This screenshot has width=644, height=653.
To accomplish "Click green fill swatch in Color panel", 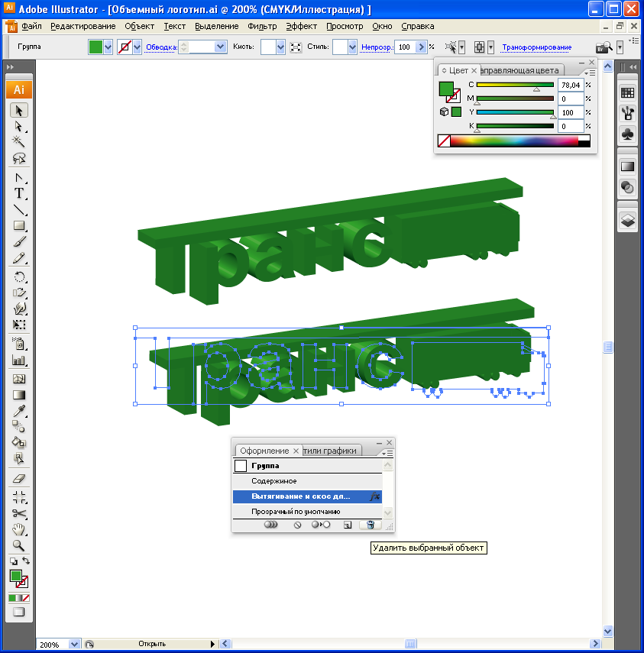I will (x=445, y=89).
